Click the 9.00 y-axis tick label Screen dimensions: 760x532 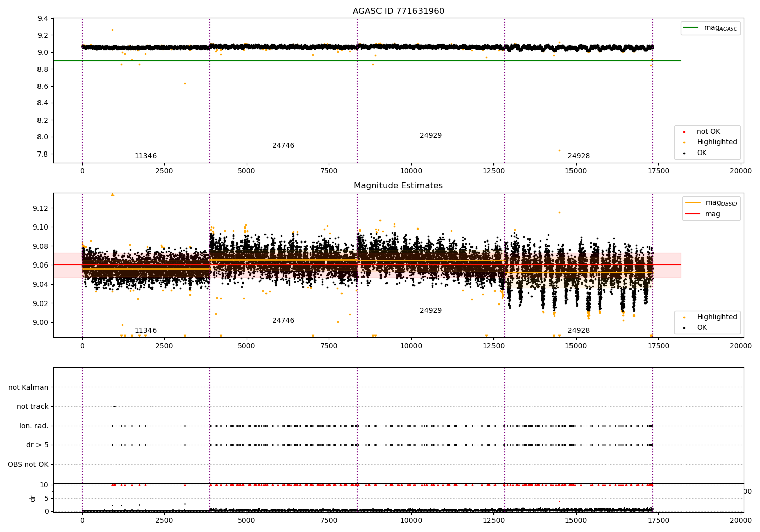point(41,323)
